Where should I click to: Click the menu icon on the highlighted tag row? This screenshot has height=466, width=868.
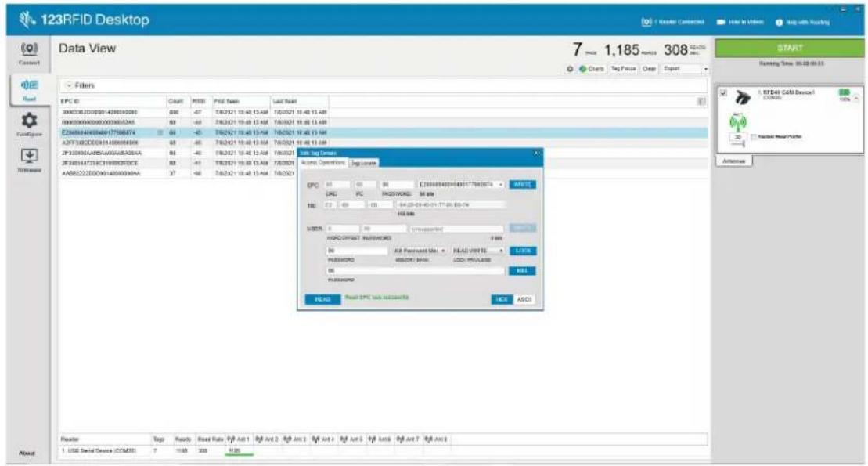[160, 133]
